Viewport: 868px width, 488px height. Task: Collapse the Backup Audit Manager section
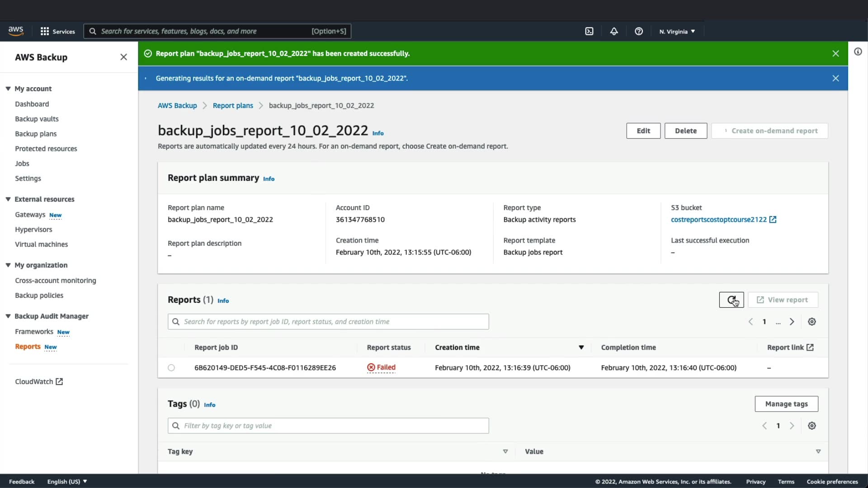8,316
